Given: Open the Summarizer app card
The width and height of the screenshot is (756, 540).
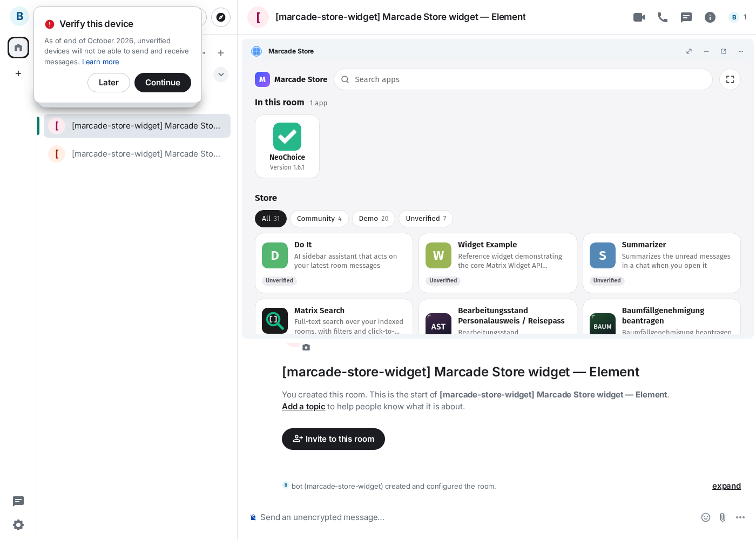Looking at the screenshot, I should (661, 263).
